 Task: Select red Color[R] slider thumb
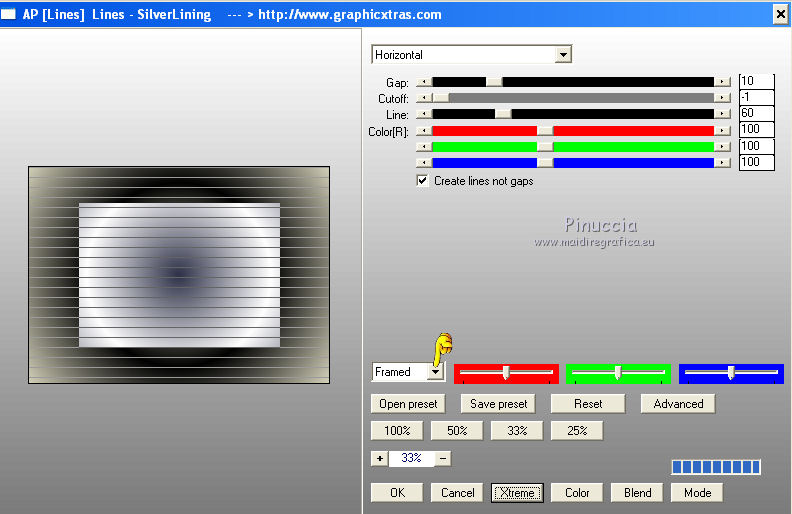tap(545, 131)
